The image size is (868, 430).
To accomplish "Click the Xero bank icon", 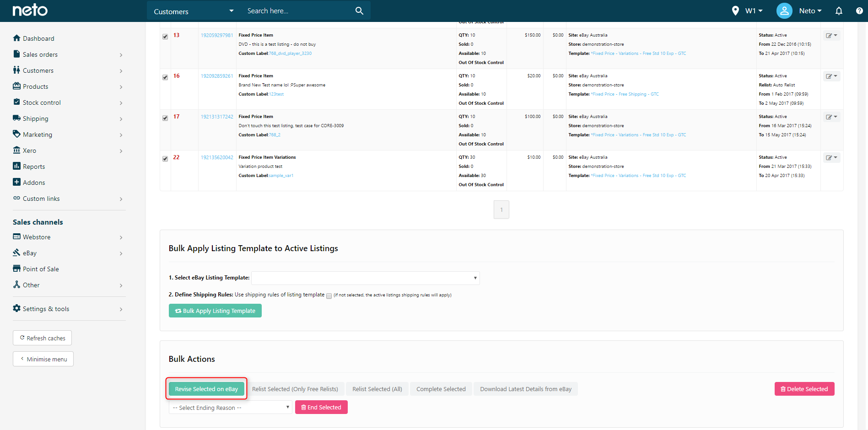I will (x=16, y=150).
